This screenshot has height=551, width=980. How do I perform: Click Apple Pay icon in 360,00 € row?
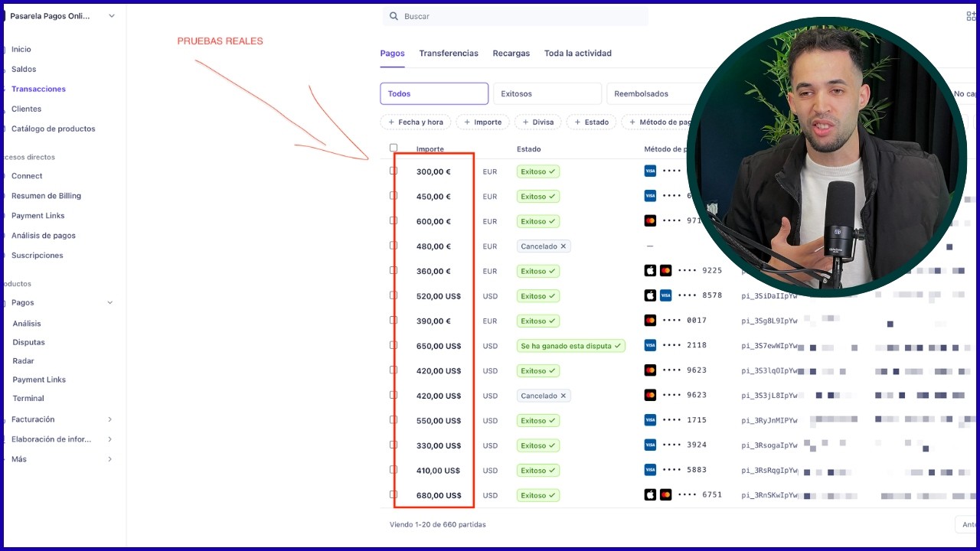click(650, 271)
